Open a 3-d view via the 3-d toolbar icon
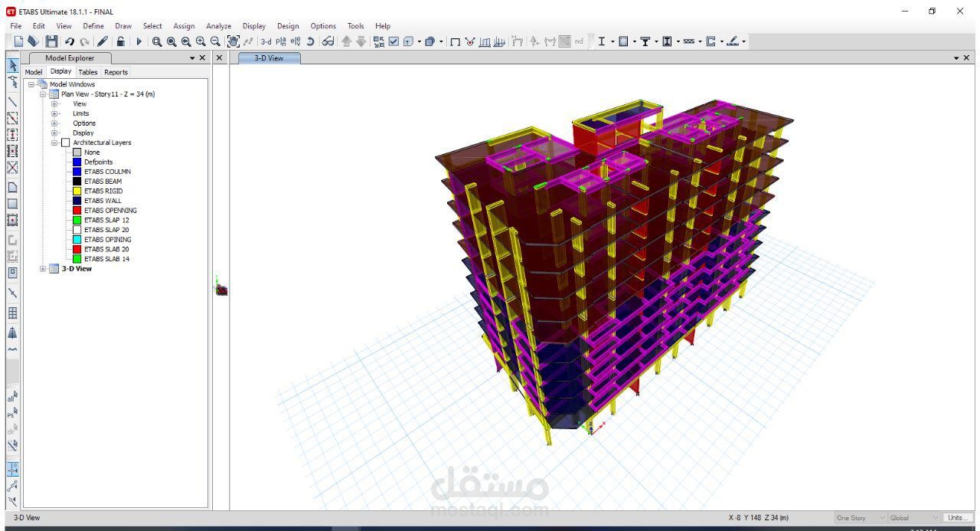 coord(266,41)
